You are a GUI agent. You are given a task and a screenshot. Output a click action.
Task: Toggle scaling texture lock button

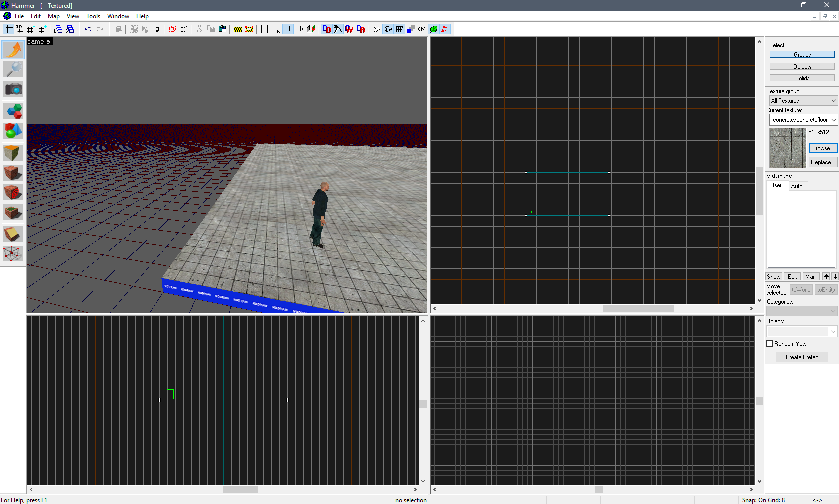(299, 29)
